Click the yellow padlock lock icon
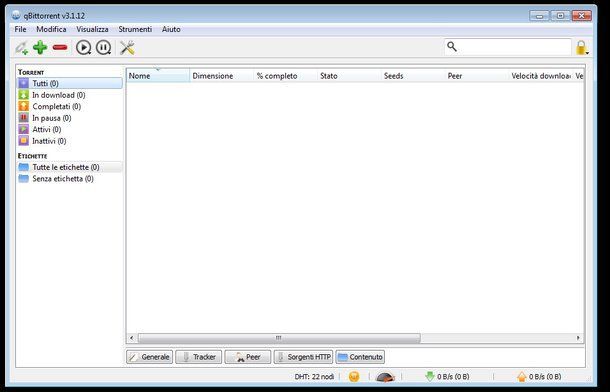Image resolution: width=610 pixels, height=392 pixels. pyautogui.click(x=581, y=48)
